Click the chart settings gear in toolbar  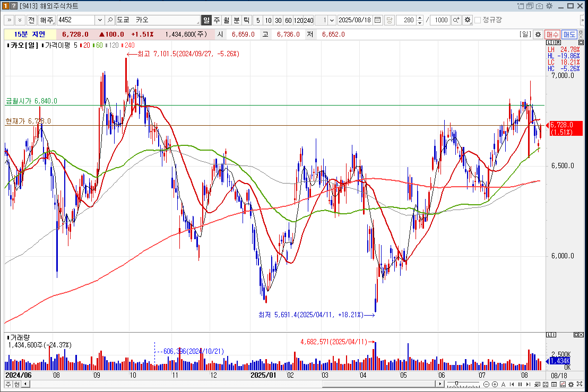tap(467, 20)
